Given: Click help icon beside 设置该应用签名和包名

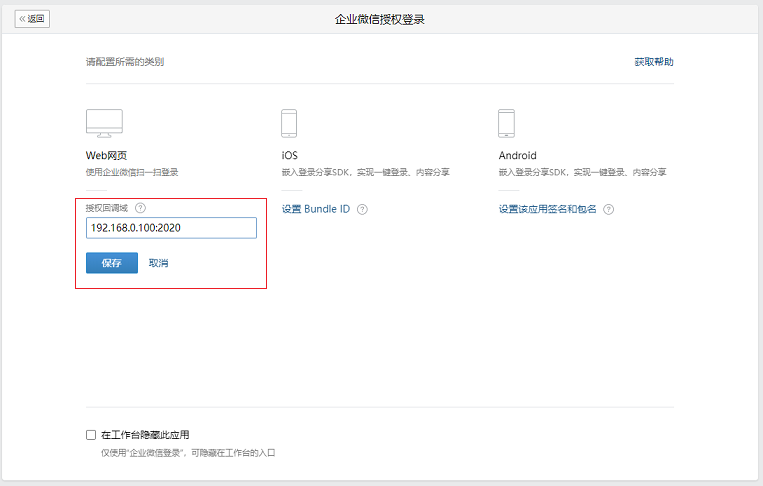Looking at the screenshot, I should tap(608, 210).
